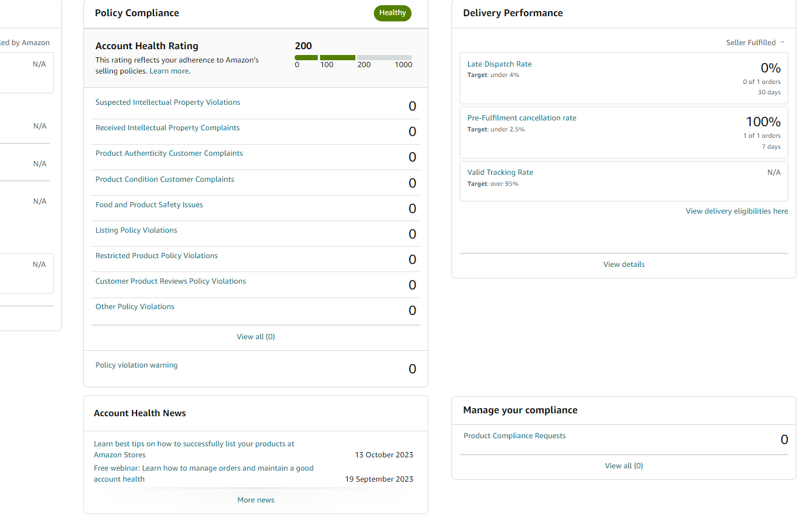Open Suspected Intellectual Property Violations

click(168, 102)
